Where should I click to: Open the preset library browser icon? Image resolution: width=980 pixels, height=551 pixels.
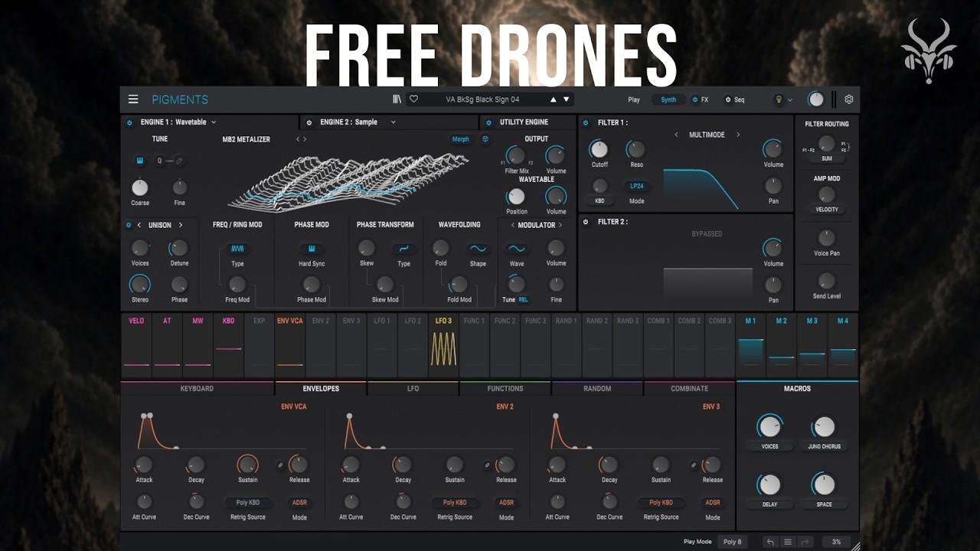(397, 99)
